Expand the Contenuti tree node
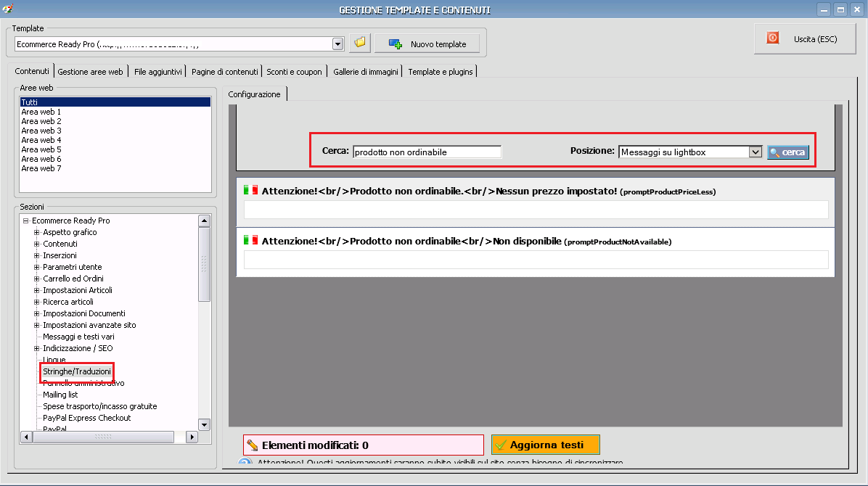This screenshot has height=486, width=868. click(x=36, y=244)
